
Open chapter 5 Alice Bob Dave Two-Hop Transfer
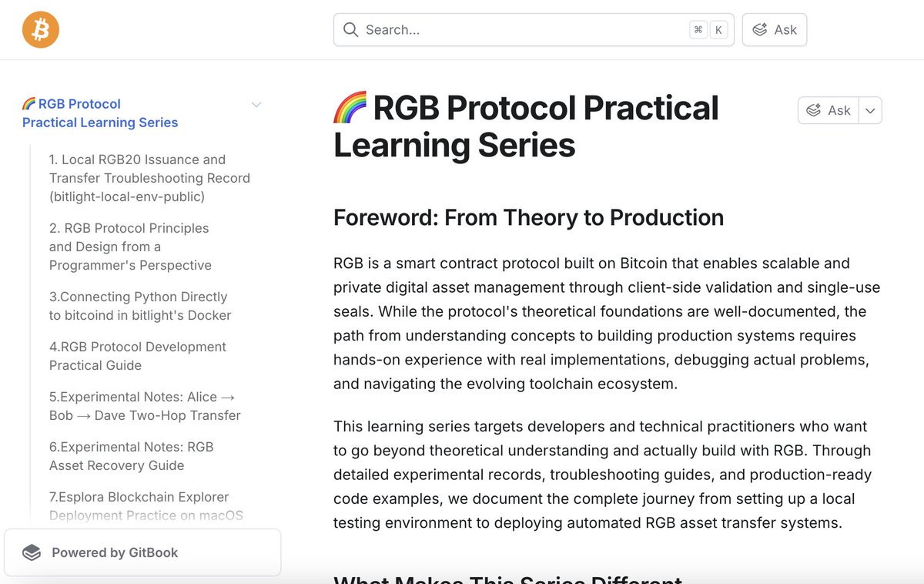(x=145, y=406)
